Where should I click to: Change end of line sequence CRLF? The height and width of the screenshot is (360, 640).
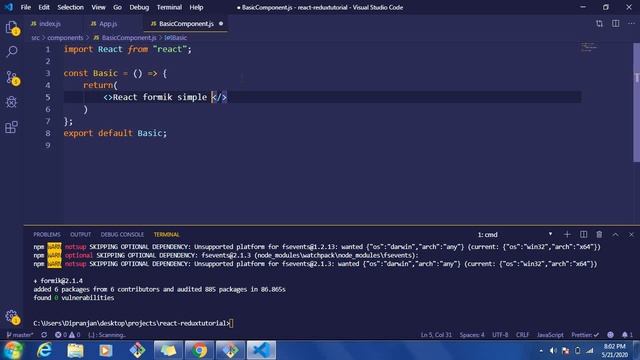pos(522,335)
